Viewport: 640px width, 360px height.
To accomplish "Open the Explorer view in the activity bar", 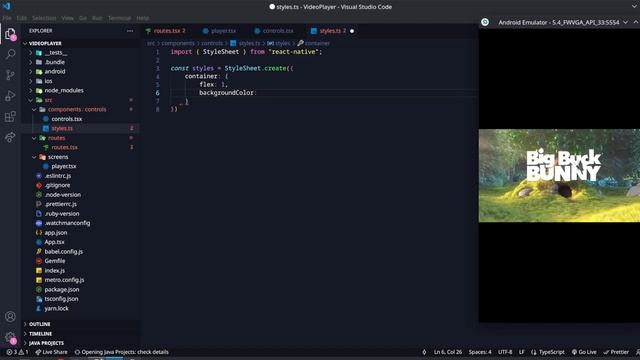I will click(10, 34).
